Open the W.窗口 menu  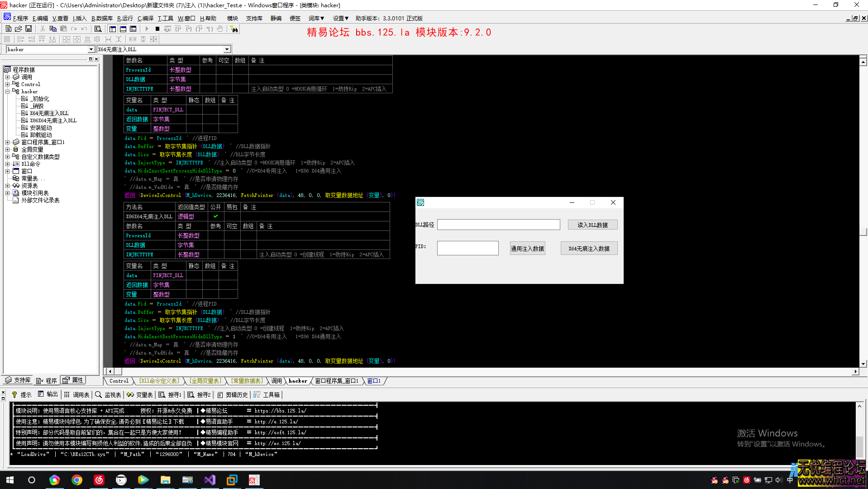[186, 19]
